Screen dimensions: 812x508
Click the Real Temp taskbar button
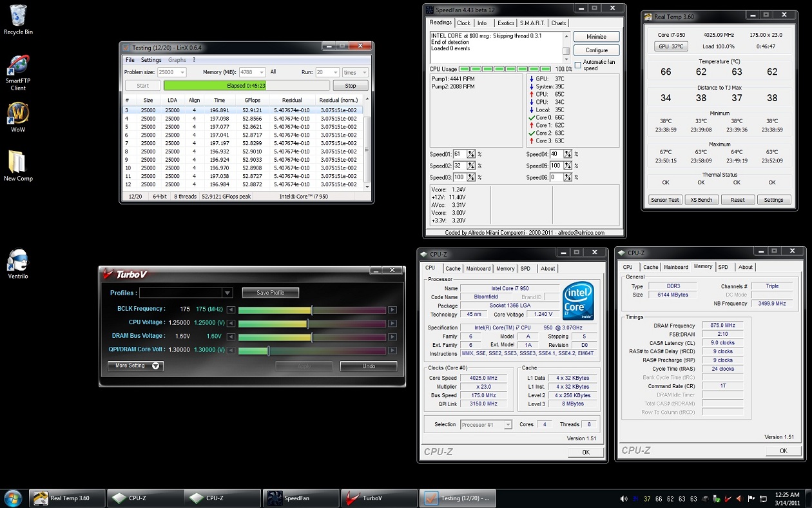coord(66,498)
